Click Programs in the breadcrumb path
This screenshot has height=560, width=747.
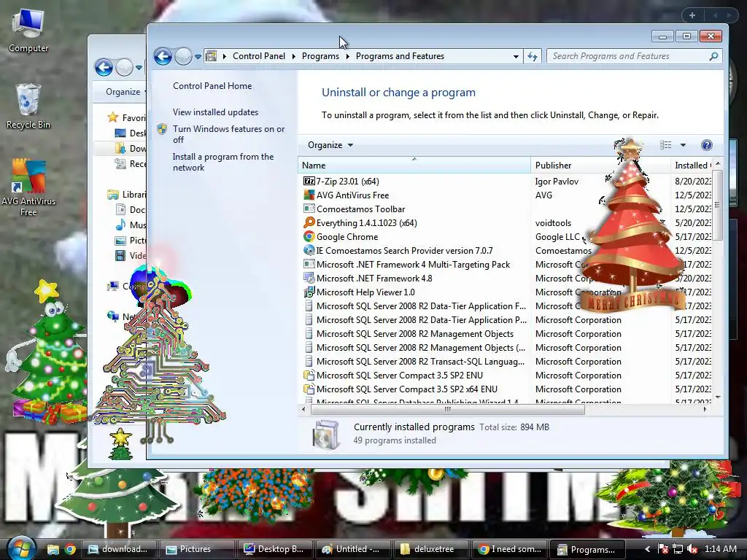320,56
